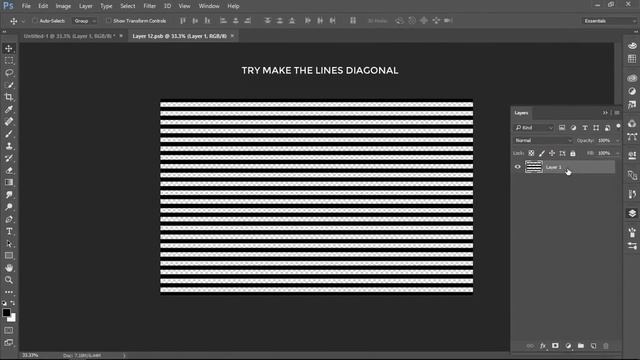The image size is (640, 360).
Task: Select the Crop tool
Action: tap(9, 97)
